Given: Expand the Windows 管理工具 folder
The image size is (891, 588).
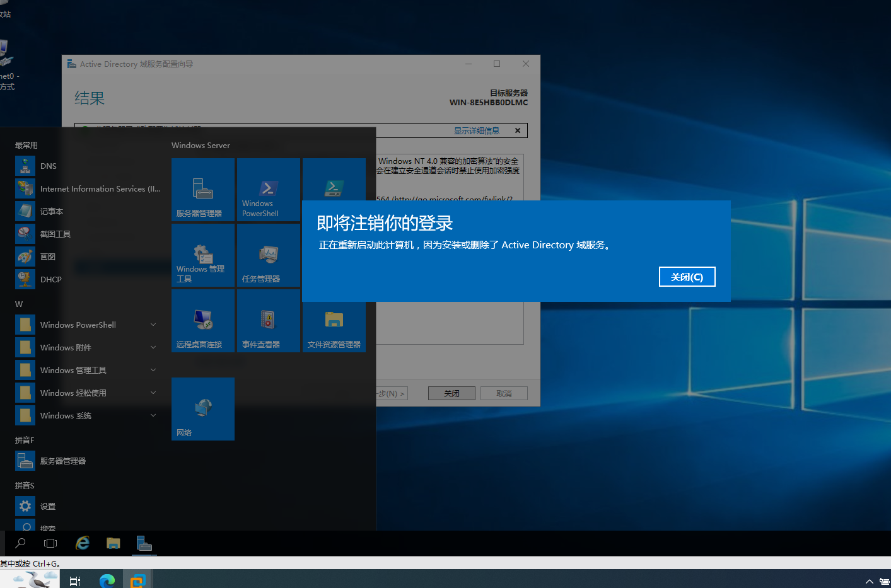Looking at the screenshot, I should [x=88, y=371].
